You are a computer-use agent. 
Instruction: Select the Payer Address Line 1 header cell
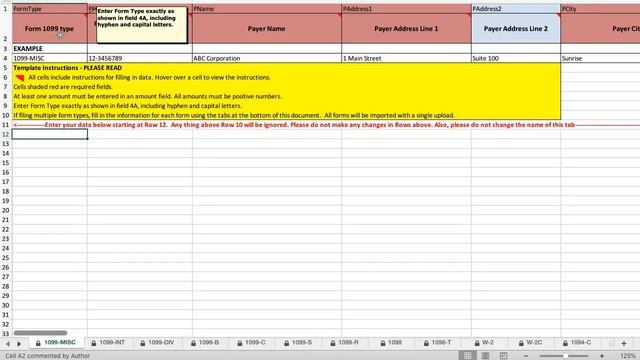(406, 29)
